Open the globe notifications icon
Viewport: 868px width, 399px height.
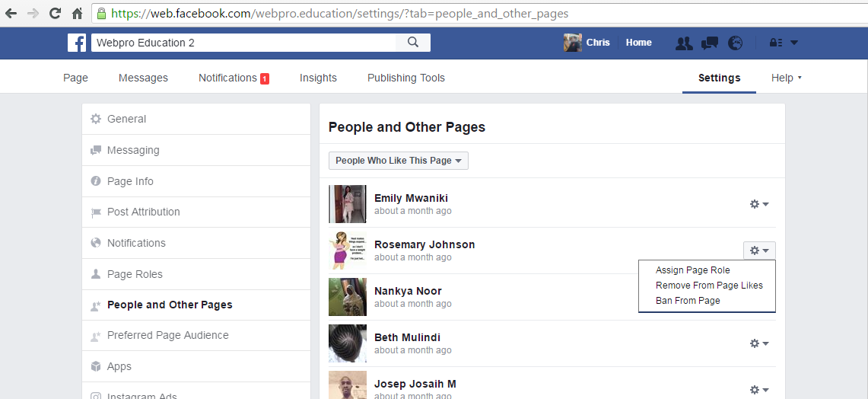pyautogui.click(x=735, y=43)
